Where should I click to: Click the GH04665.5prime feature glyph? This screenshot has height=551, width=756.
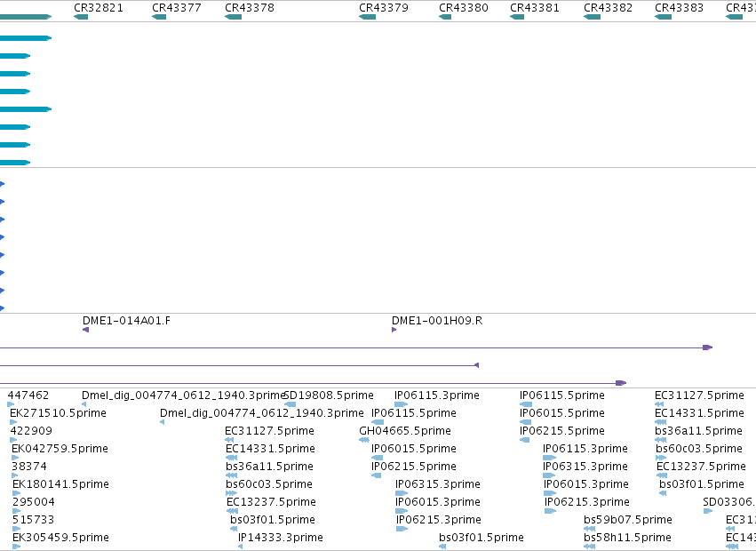pyautogui.click(x=364, y=440)
